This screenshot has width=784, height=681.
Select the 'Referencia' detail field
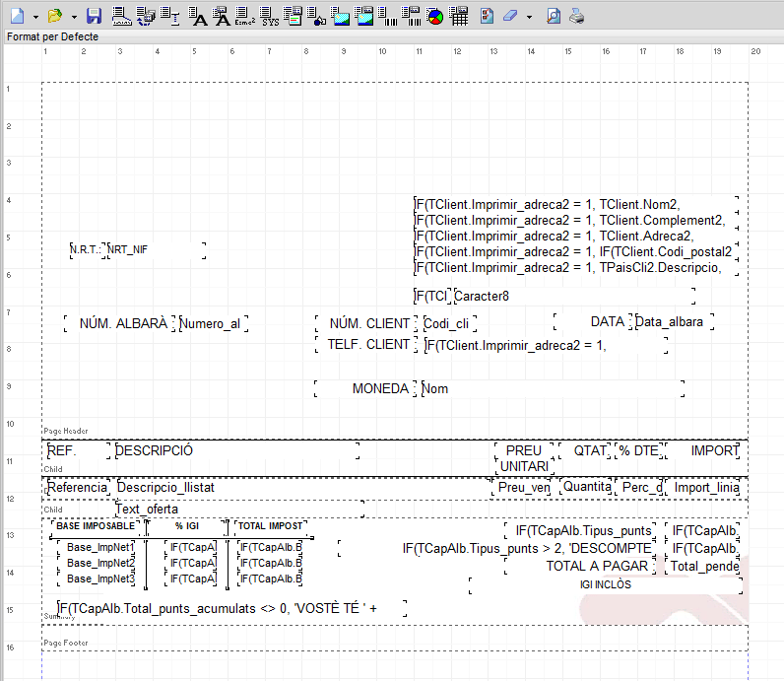pyautogui.click(x=78, y=488)
